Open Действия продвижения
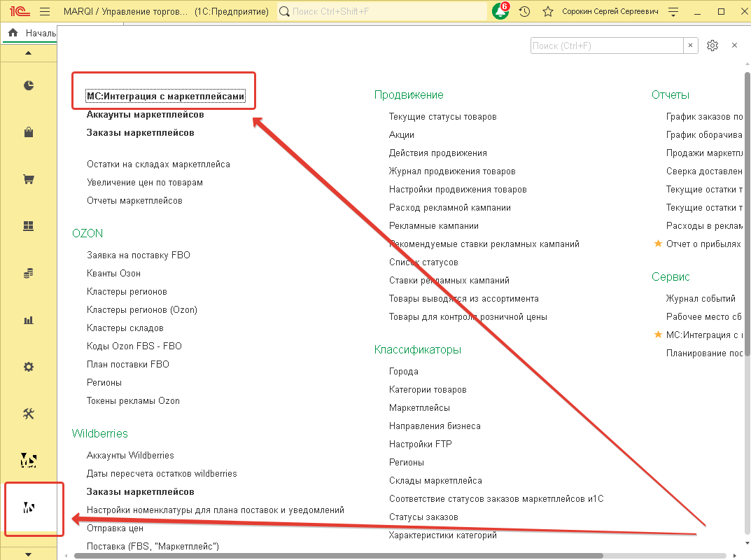Screen dimensions: 751x560 437,153
